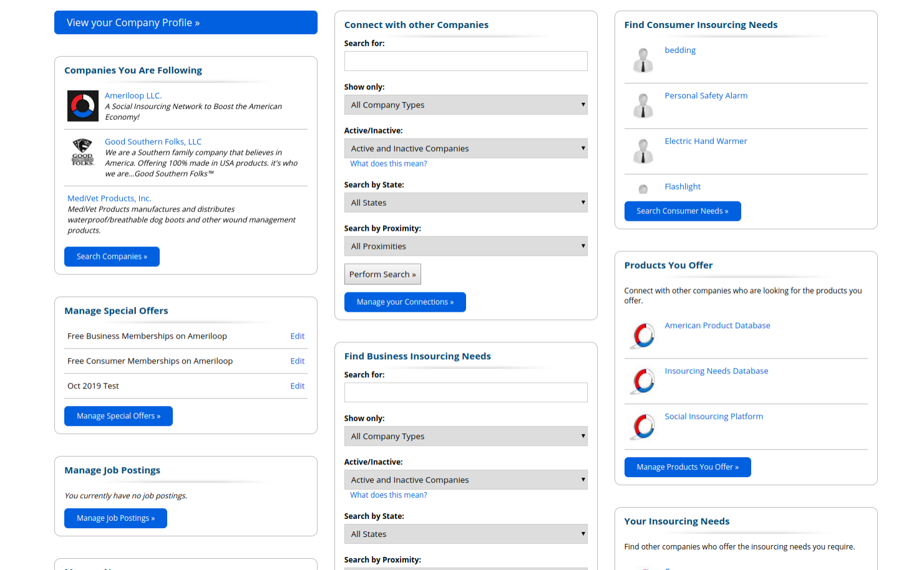The width and height of the screenshot is (924, 570).
Task: Open the Flashlight consumer need
Action: pos(683,186)
